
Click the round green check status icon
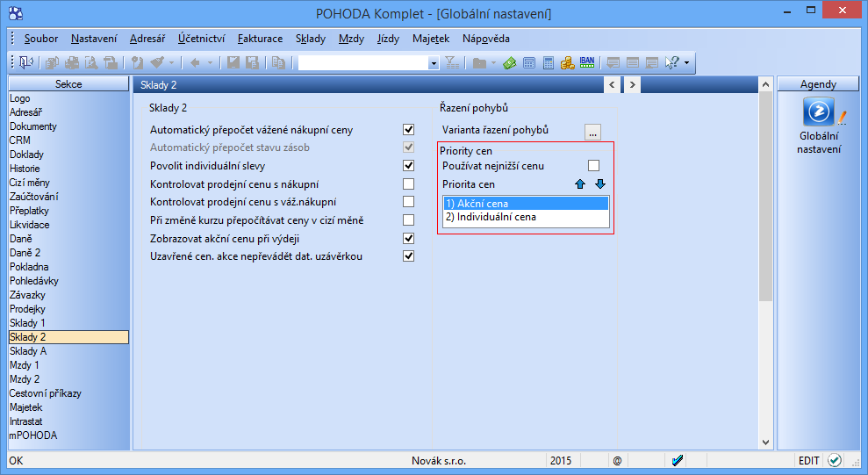[835, 460]
